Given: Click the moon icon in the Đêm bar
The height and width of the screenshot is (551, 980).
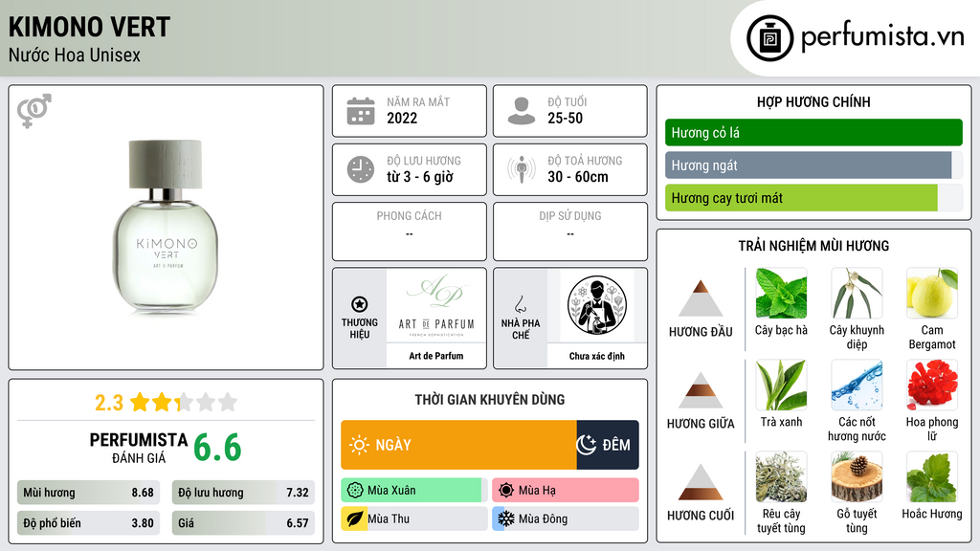Looking at the screenshot, I should [587, 445].
